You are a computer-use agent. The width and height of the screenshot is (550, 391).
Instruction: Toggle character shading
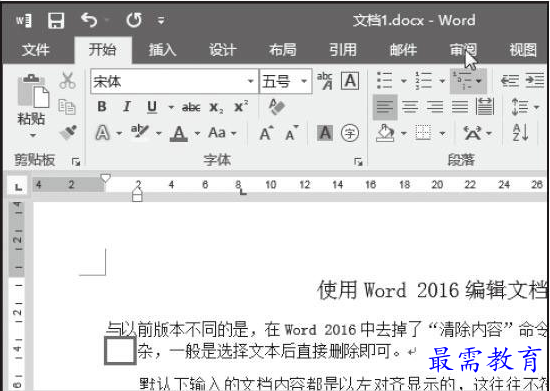[x=325, y=133]
